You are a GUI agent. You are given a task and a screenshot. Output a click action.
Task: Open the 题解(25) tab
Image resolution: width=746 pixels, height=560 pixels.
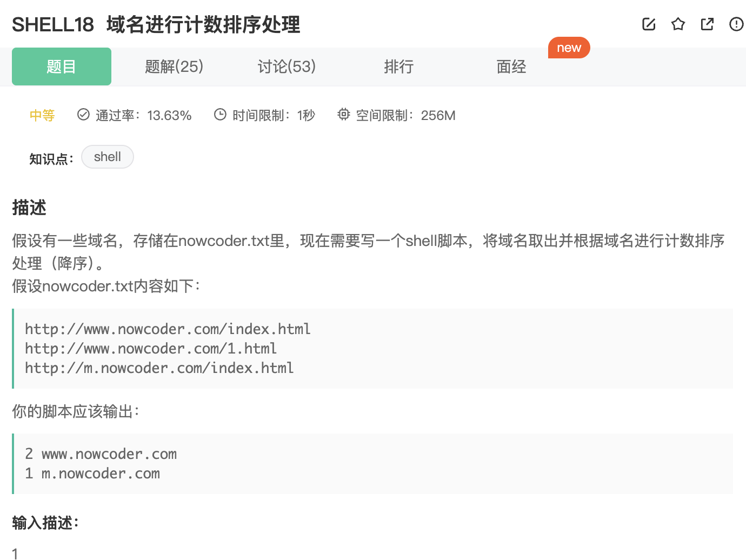coord(174,66)
